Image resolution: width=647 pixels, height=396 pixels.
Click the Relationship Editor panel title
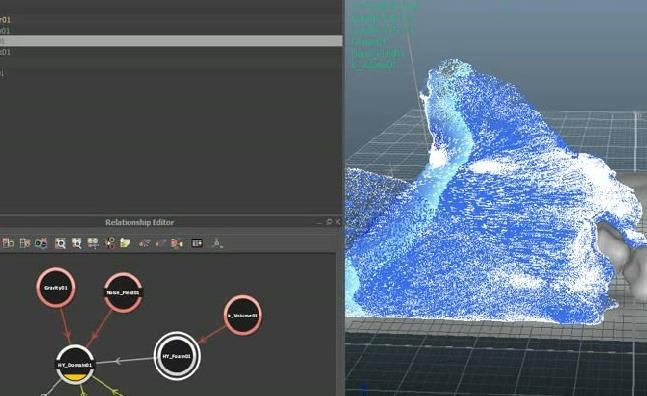tap(139, 222)
